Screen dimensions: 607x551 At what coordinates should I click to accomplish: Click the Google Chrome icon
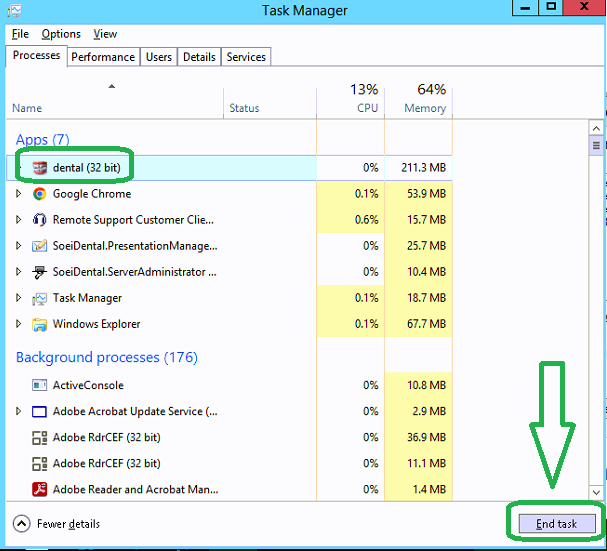tap(39, 194)
